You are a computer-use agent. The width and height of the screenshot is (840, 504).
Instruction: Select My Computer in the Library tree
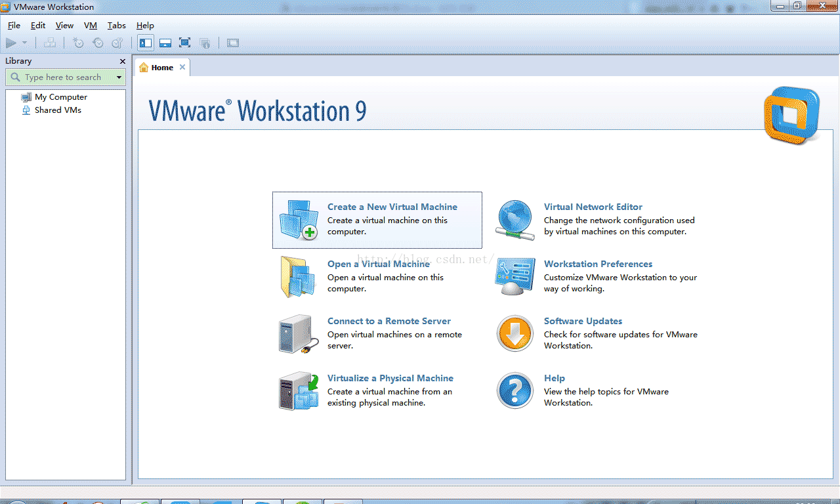pyautogui.click(x=54, y=97)
